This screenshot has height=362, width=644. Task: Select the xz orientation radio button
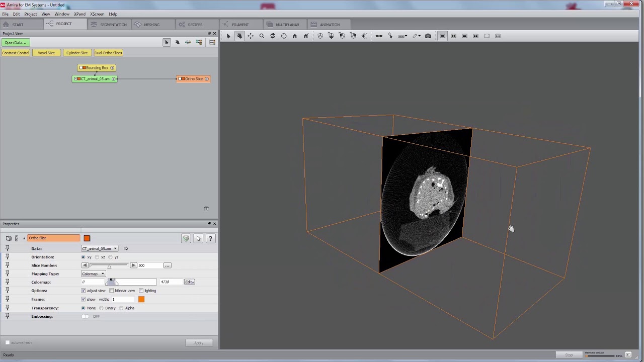[97, 257]
